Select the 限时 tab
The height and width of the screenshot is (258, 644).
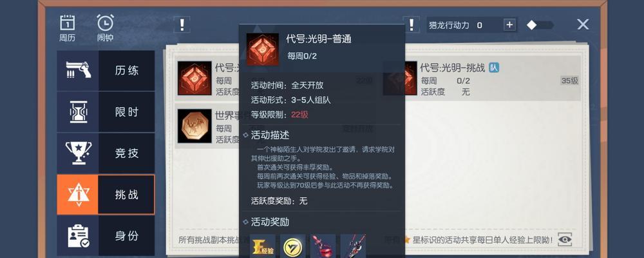(x=106, y=112)
